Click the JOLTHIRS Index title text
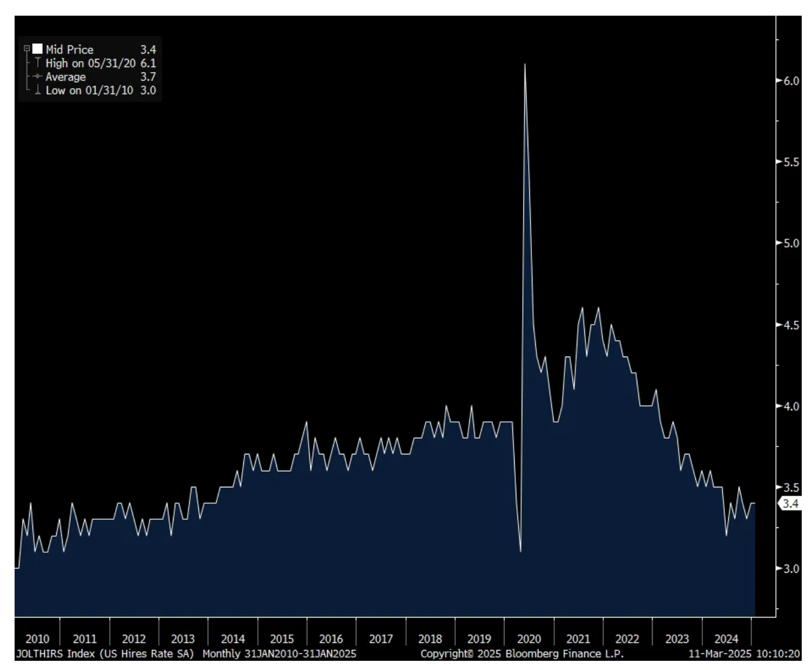This screenshot has width=812, height=670. tap(104, 654)
